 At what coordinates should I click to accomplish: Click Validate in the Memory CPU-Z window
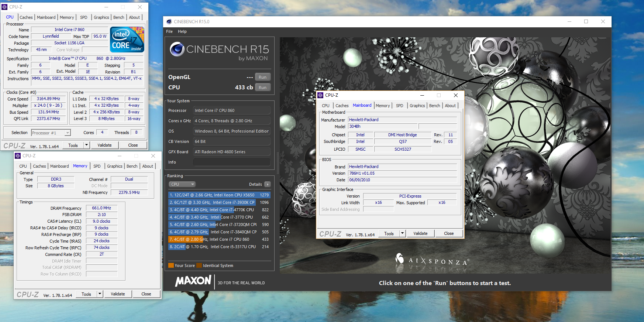[118, 294]
